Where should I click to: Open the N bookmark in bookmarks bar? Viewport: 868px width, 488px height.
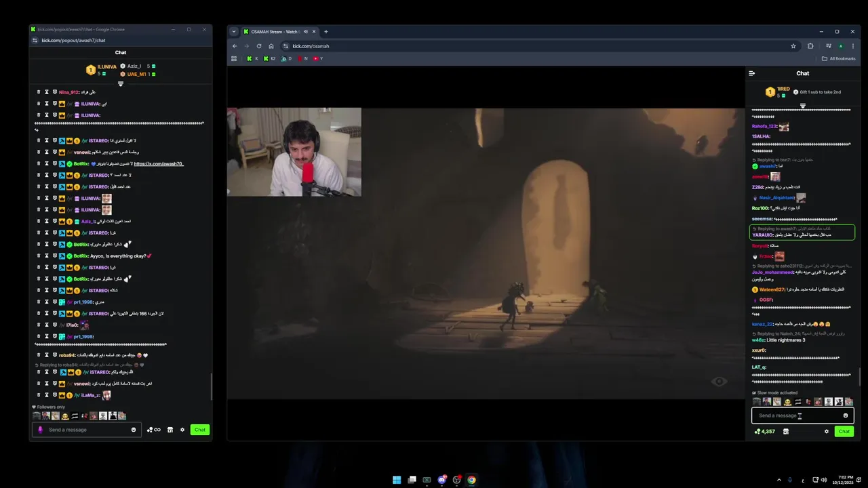click(302, 59)
